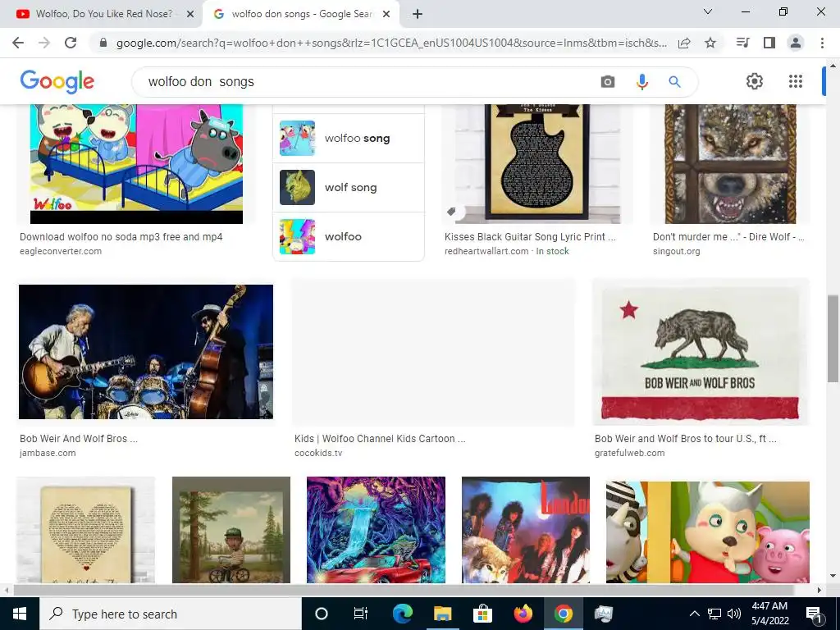Select the wolfoo don songs Google tab

[301, 14]
